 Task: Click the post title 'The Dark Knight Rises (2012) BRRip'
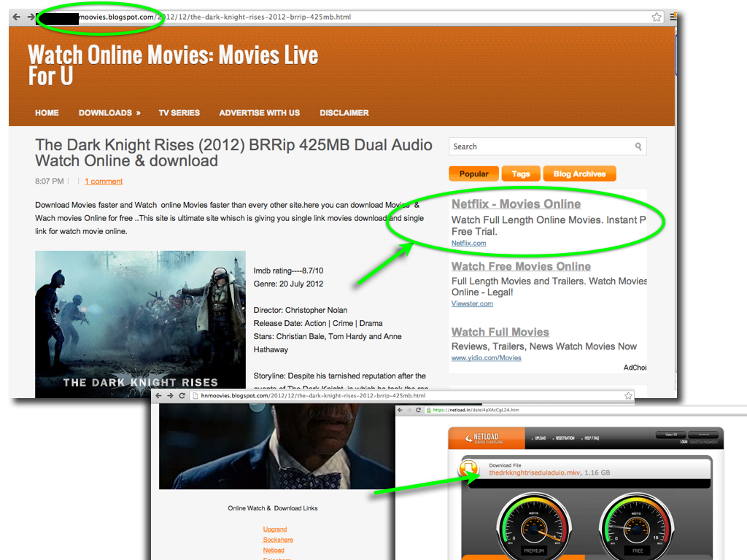pos(233,153)
